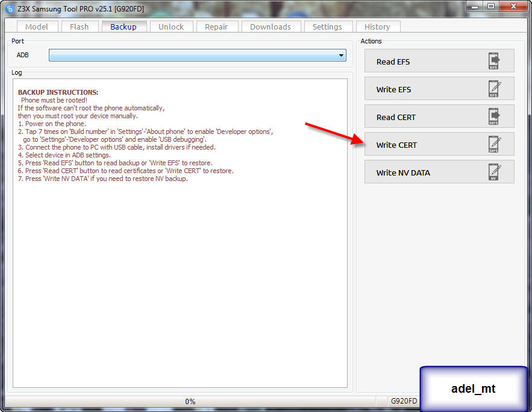The image size is (532, 412).
Task: Click the Write EFS button label
Action: 393,90
